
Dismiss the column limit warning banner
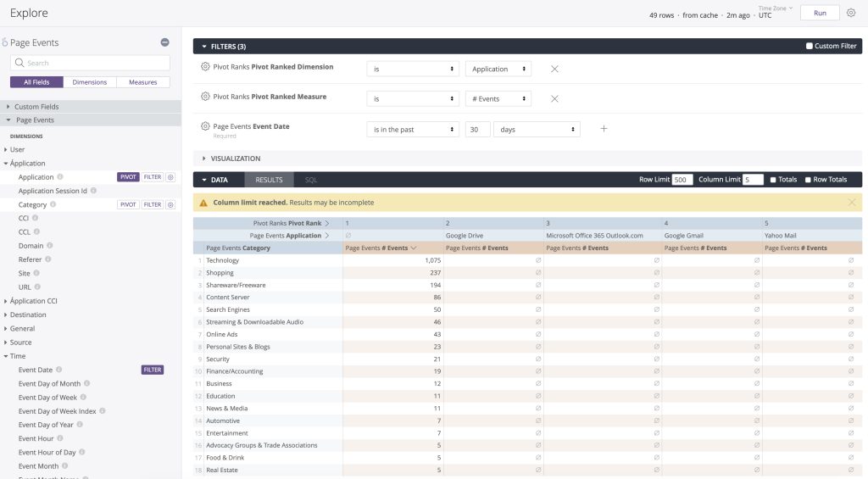[851, 202]
